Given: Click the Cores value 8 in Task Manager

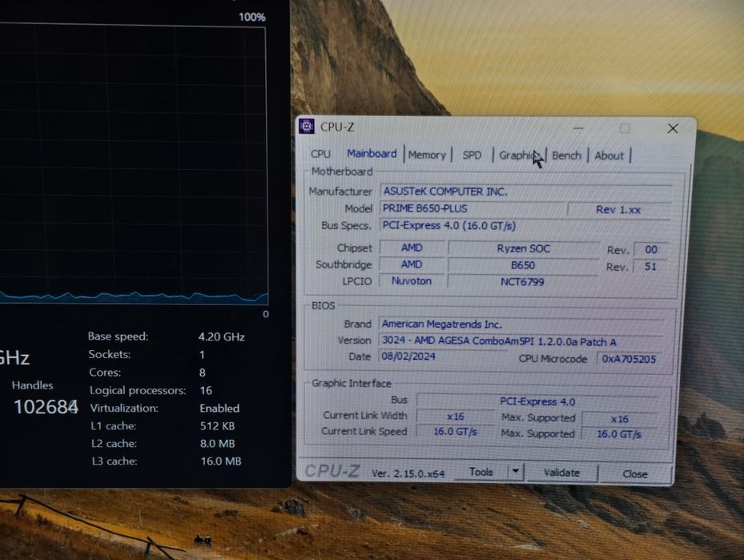Looking at the screenshot, I should point(203,373).
